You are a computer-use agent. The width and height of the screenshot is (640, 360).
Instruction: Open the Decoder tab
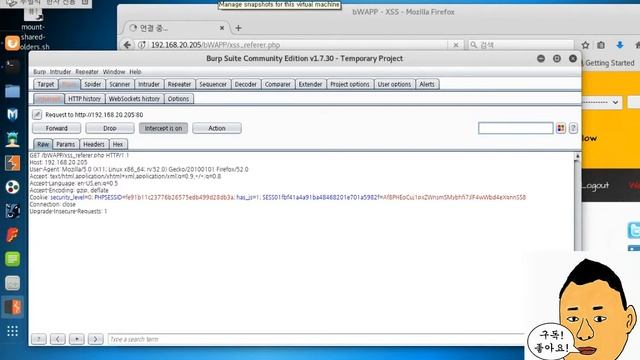pos(245,84)
